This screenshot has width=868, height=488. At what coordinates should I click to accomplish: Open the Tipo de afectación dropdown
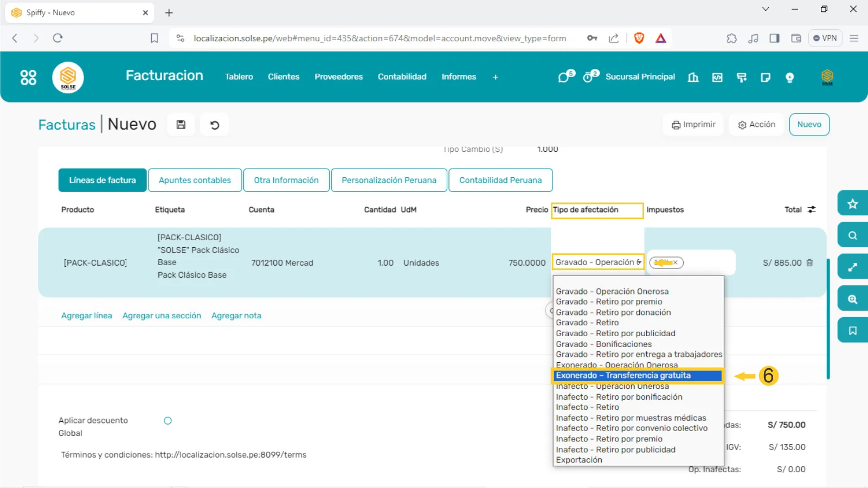[x=597, y=262]
